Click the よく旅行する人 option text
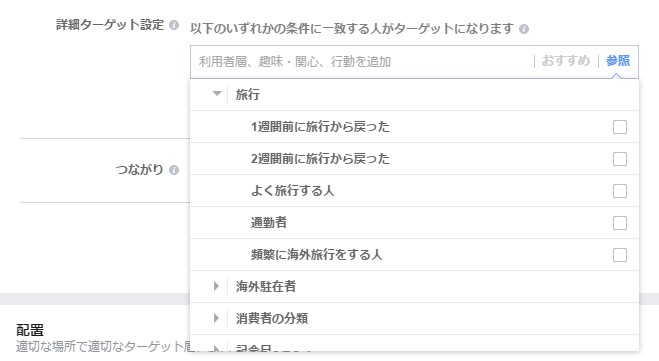659x361 pixels. 293,191
